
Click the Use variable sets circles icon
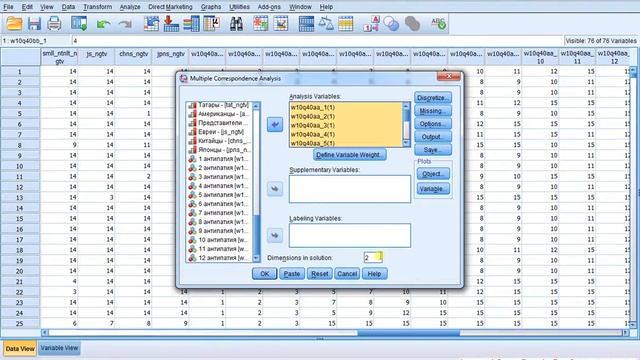coord(391,24)
